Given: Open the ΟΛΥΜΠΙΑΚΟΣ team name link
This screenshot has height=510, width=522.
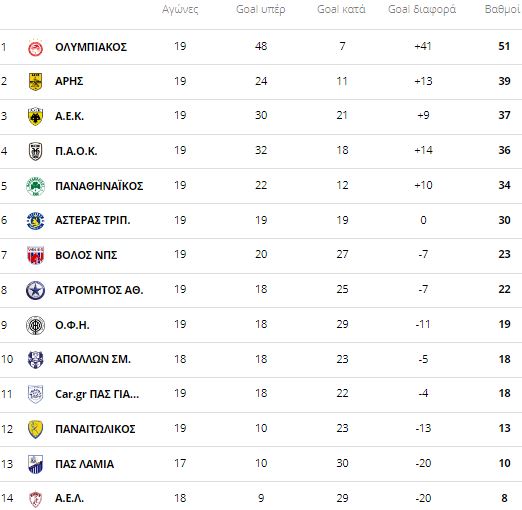Looking at the screenshot, I should tap(91, 47).
